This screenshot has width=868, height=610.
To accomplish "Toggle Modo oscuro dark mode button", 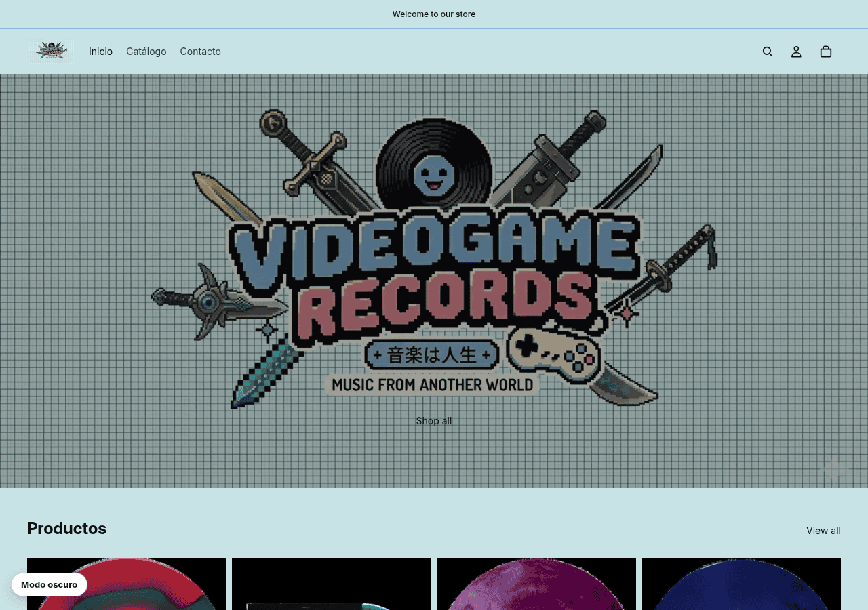I will [x=50, y=584].
